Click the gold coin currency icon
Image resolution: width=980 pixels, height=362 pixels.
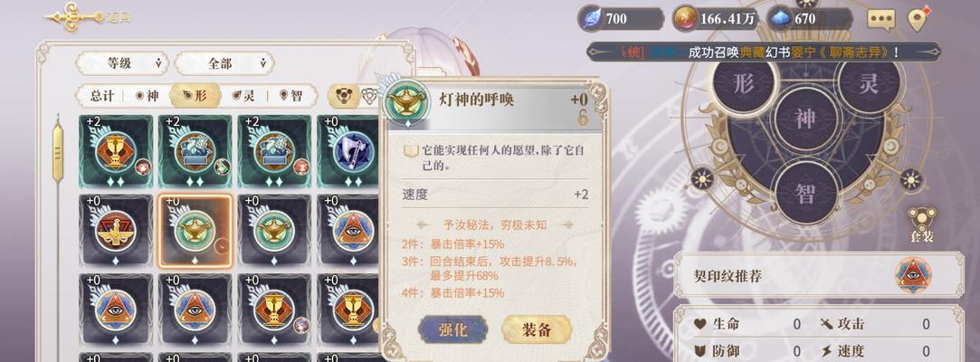pyautogui.click(x=685, y=19)
